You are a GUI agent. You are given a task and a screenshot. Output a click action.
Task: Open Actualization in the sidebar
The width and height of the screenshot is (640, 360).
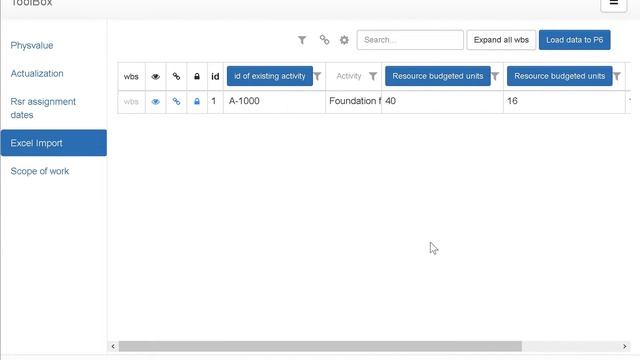pos(37,73)
